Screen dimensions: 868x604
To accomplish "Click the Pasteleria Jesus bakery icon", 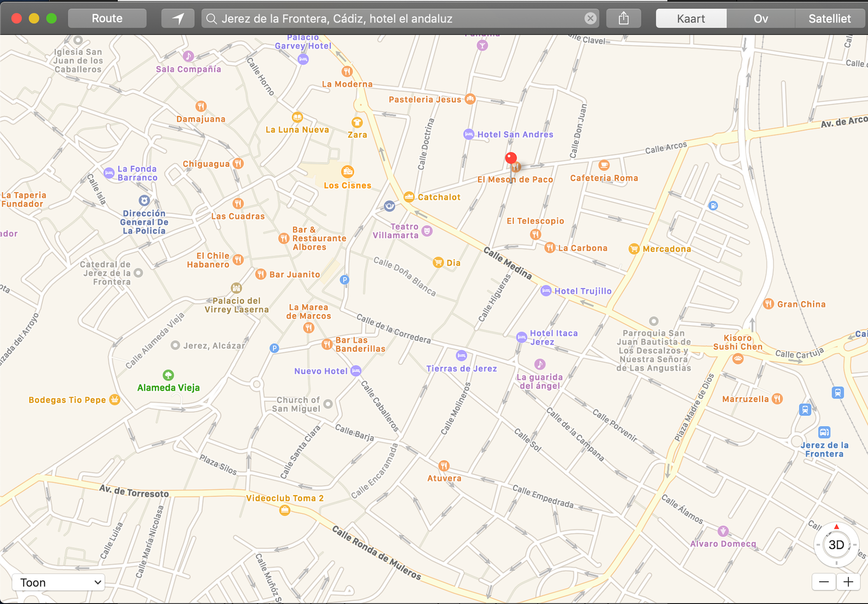I will (x=470, y=99).
